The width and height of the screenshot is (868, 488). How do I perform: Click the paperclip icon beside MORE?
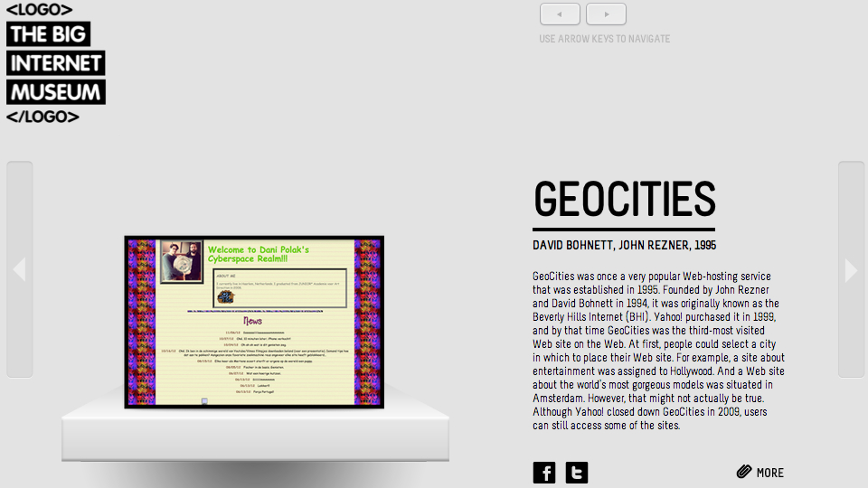(744, 472)
